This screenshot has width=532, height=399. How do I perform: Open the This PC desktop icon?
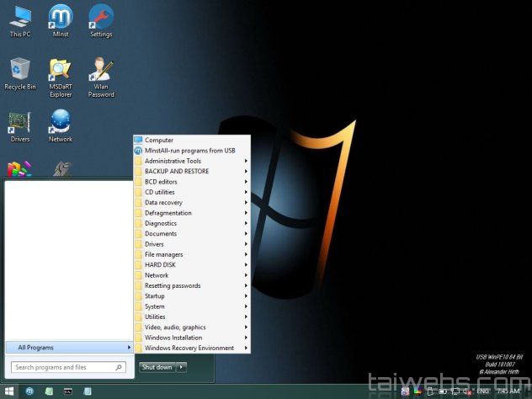pyautogui.click(x=20, y=19)
